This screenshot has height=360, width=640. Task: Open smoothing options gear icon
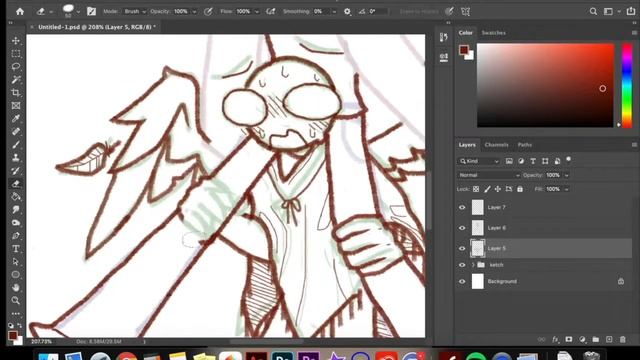coord(347,11)
